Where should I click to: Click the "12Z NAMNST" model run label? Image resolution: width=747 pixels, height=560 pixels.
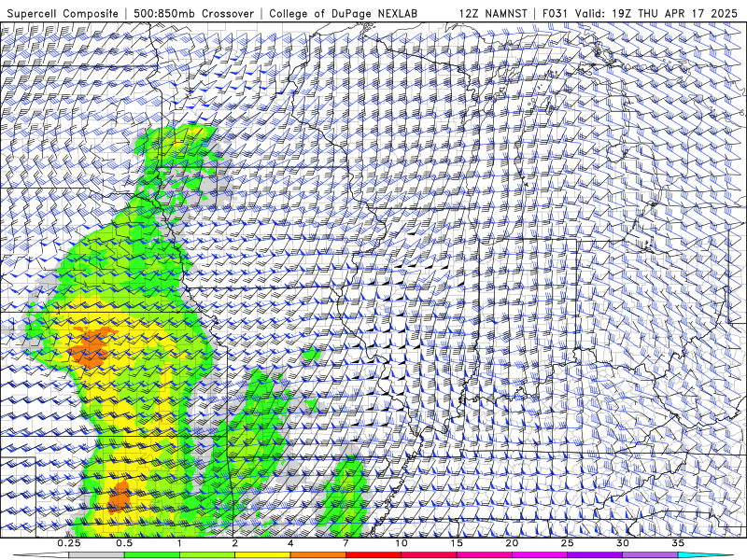[x=493, y=14]
